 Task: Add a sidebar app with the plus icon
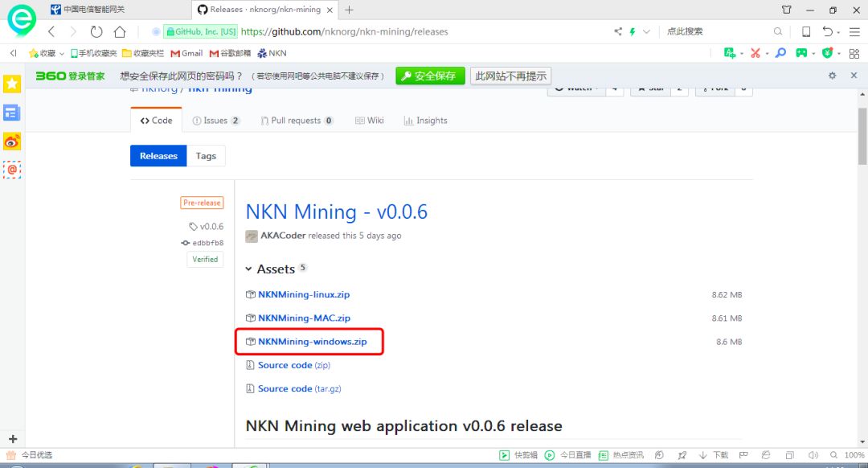tap(13, 438)
